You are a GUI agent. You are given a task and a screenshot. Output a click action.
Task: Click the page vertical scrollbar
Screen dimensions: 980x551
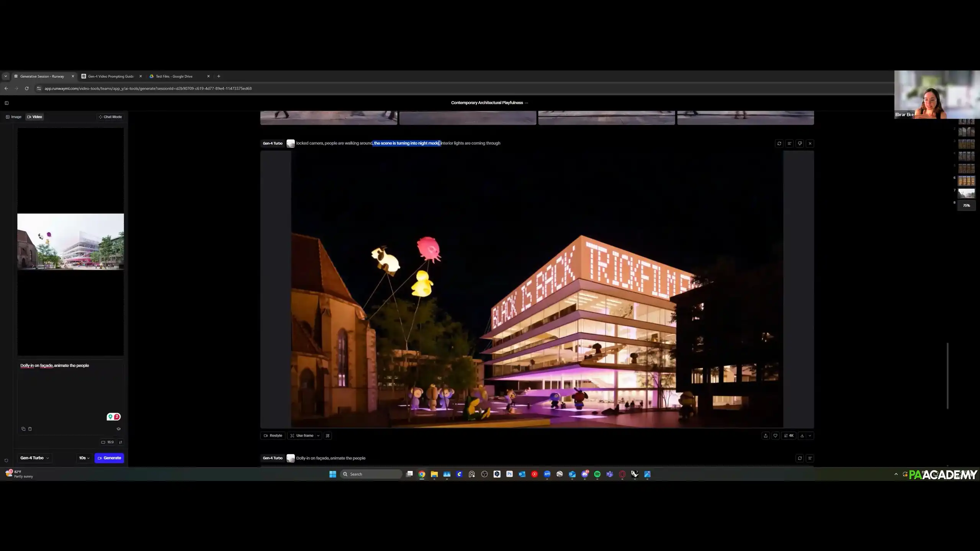(x=948, y=376)
